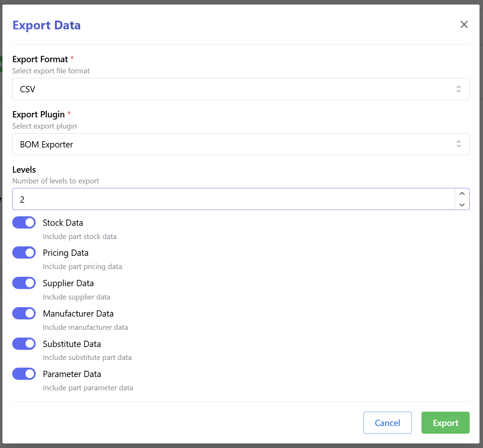Toggle the Parameter Data switch
Image resolution: width=483 pixels, height=448 pixels.
point(24,374)
